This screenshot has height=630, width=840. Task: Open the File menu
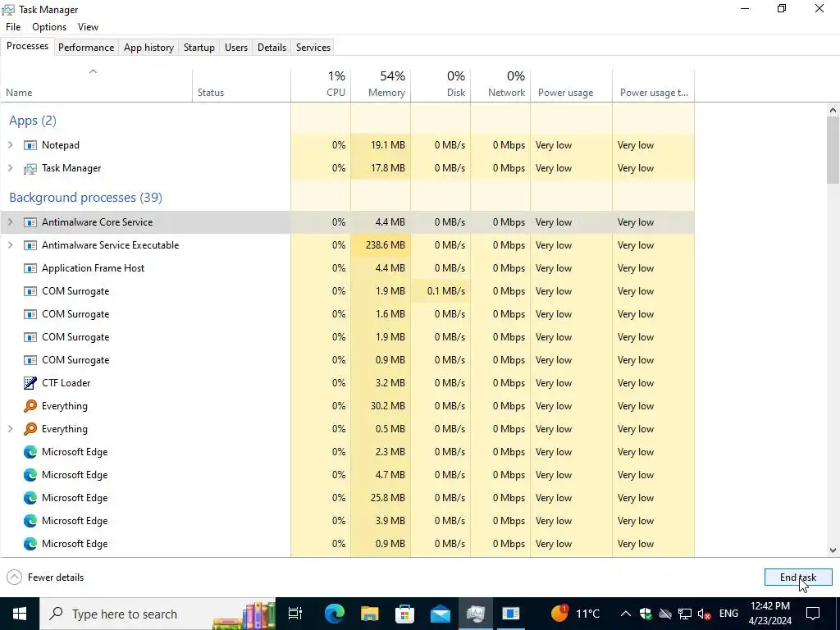[13, 27]
